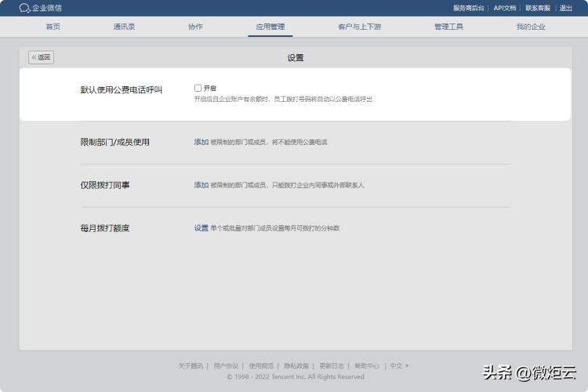Viewport: 588px width, 392px height.
Task: Click the 每月拨打额度 label
Action: (x=105, y=228)
